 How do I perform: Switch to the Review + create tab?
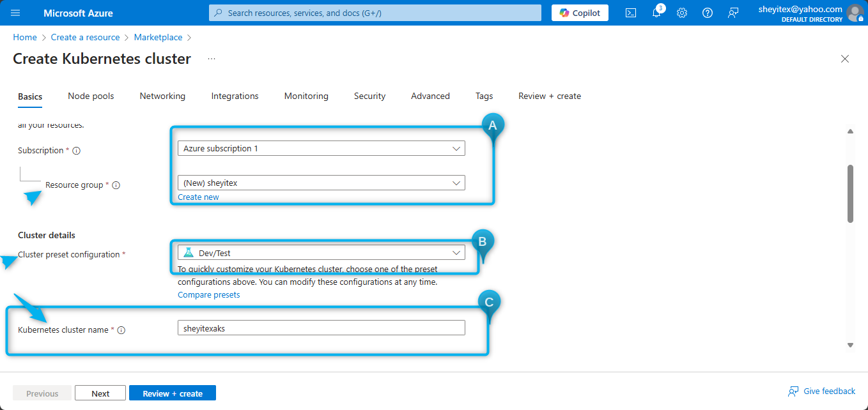point(550,96)
